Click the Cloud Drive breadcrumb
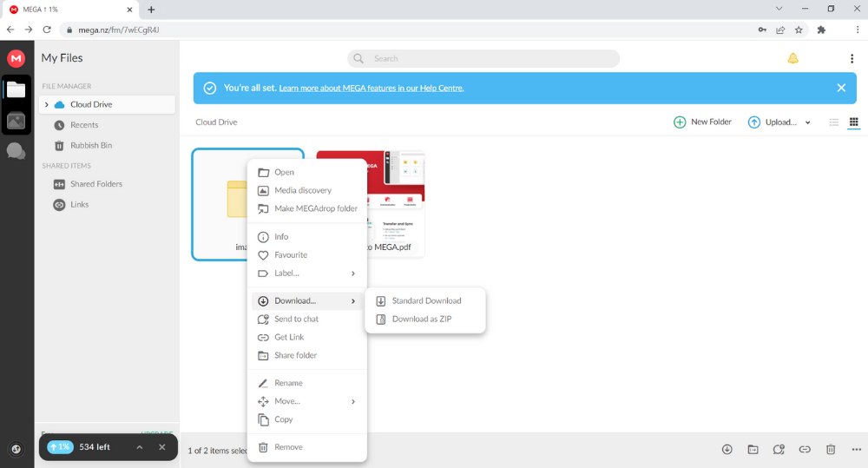The width and height of the screenshot is (868, 468). coord(216,122)
